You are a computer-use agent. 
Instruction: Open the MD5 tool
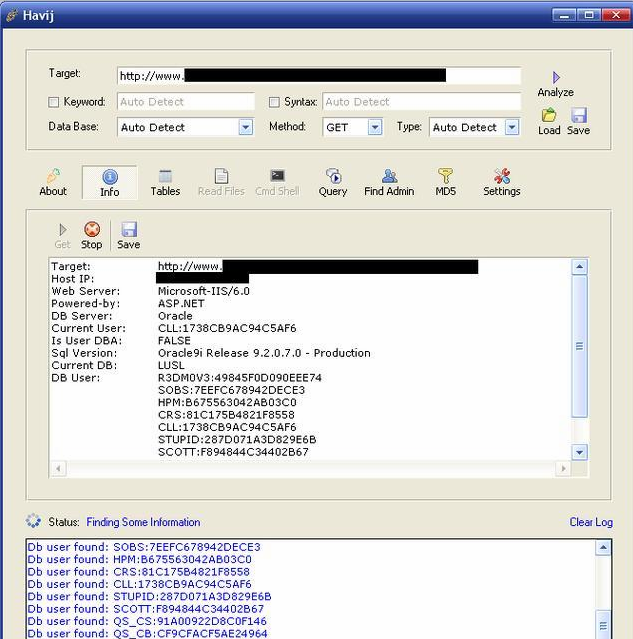pyautogui.click(x=446, y=182)
